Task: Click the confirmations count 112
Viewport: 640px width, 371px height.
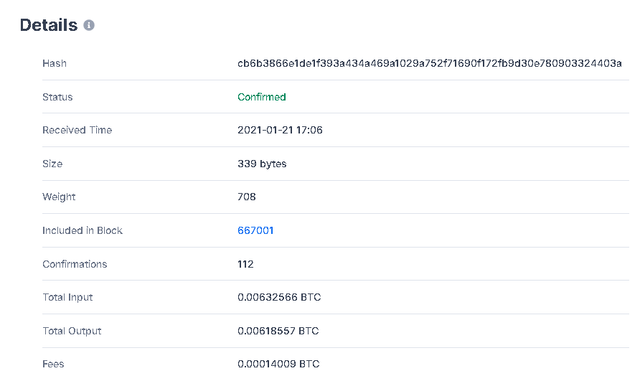Action: click(245, 264)
